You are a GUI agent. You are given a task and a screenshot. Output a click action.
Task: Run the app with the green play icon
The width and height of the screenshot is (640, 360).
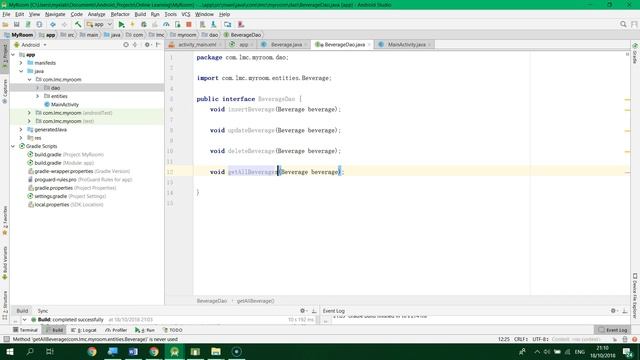tap(121, 24)
